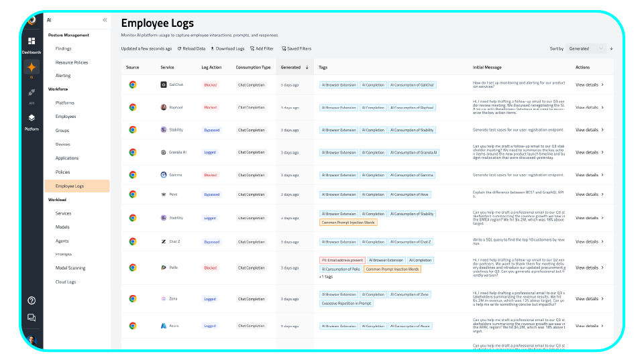Open Findings in navigation
This screenshot has height=362, width=644.
pos(63,48)
